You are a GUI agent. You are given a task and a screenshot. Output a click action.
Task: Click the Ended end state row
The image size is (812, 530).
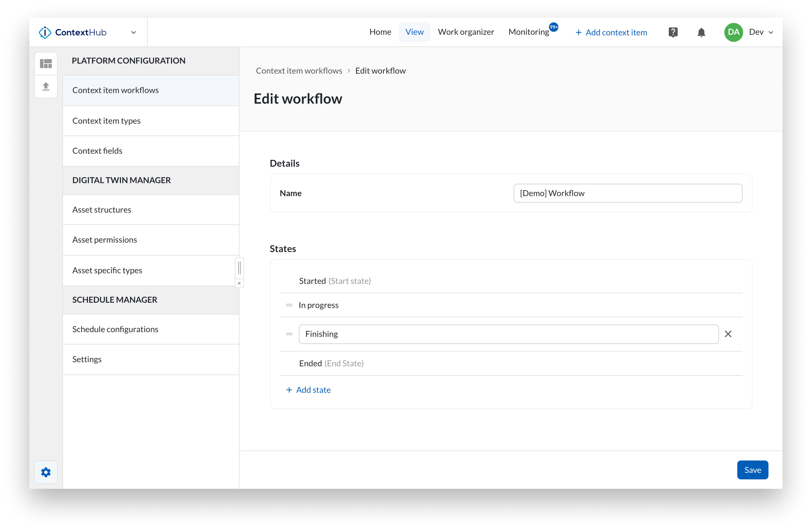[x=511, y=363]
